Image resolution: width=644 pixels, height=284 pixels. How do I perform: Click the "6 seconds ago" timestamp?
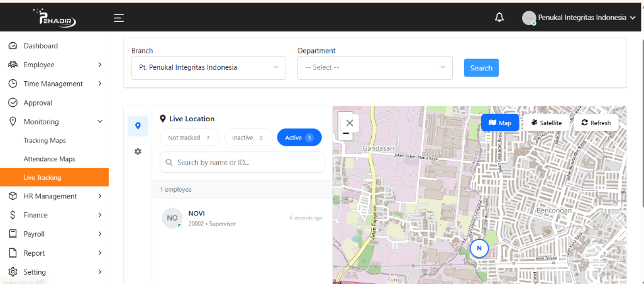(306, 218)
